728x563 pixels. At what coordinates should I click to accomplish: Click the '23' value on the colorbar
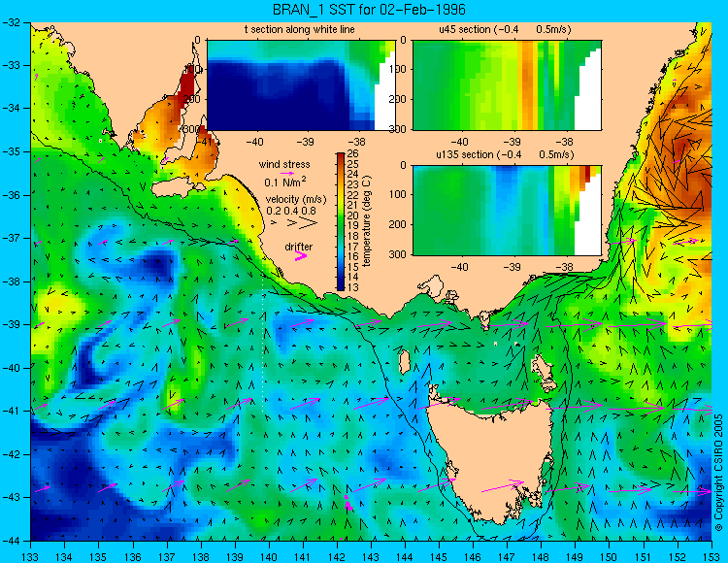353,184
